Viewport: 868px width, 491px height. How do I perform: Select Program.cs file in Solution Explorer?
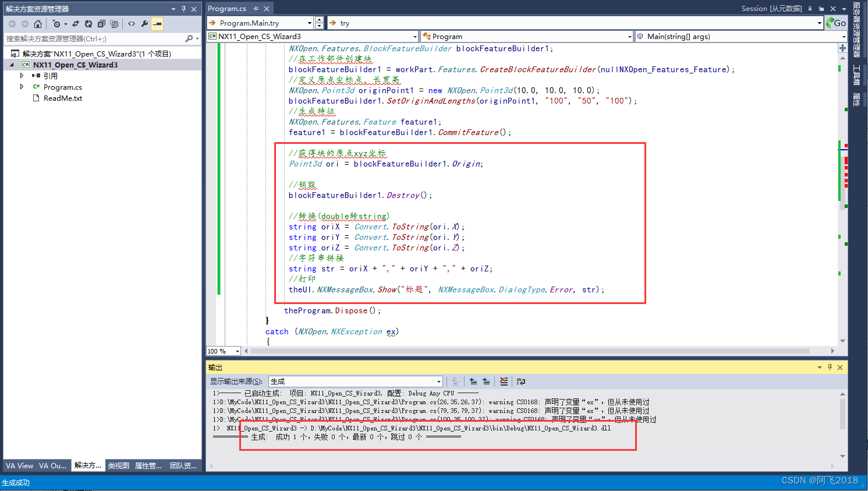[62, 87]
